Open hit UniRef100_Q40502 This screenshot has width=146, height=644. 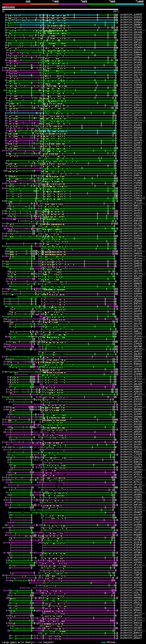pos(131,211)
